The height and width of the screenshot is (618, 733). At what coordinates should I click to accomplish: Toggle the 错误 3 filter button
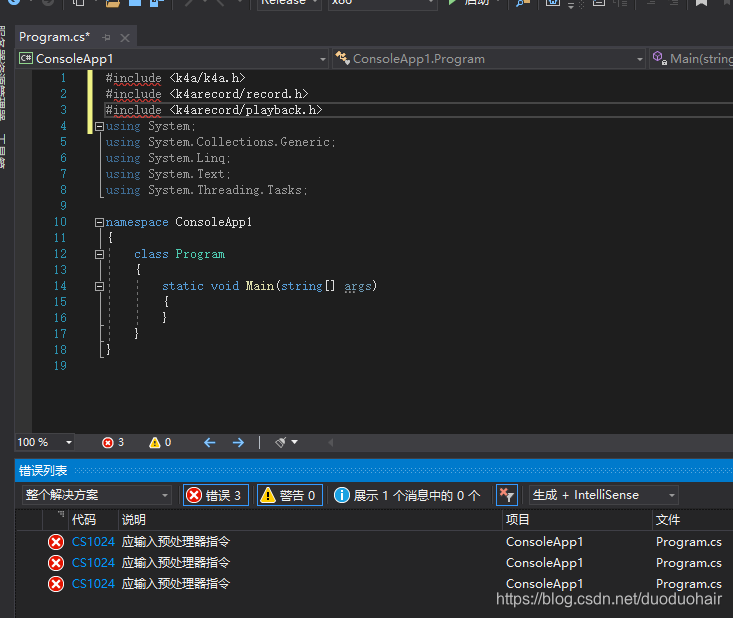pyautogui.click(x=216, y=495)
